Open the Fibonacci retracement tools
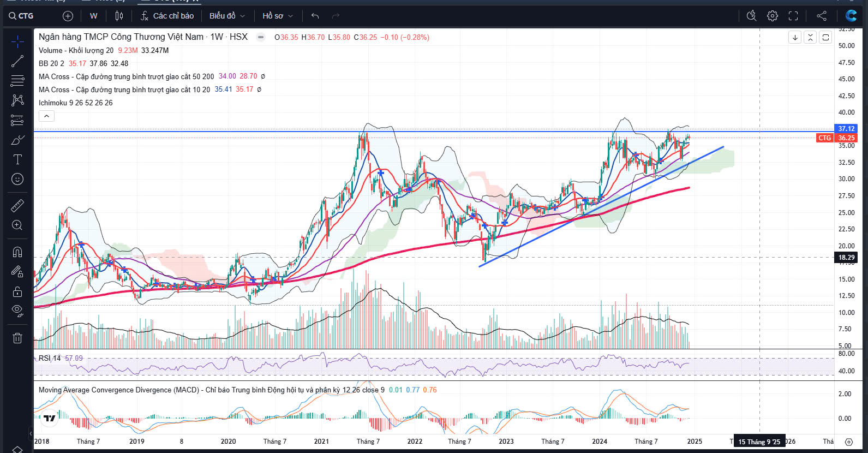This screenshot has height=453, width=868. click(x=17, y=81)
